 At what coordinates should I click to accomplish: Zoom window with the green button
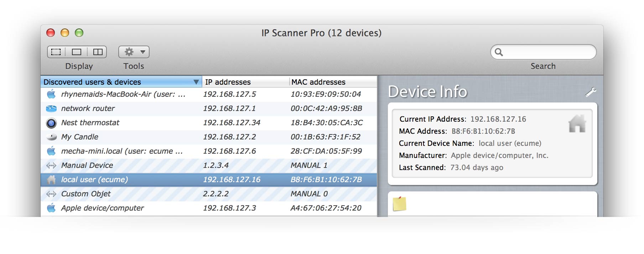[79, 33]
